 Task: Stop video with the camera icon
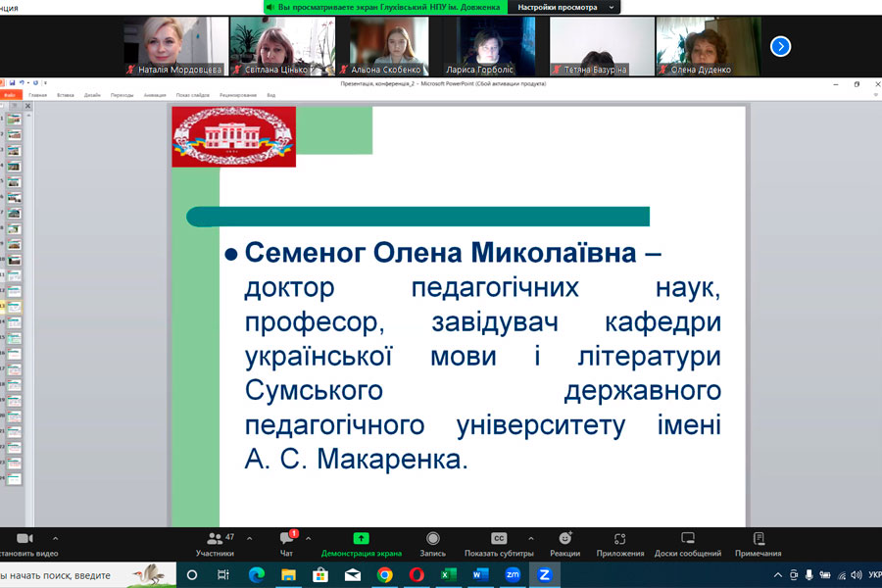point(24,539)
